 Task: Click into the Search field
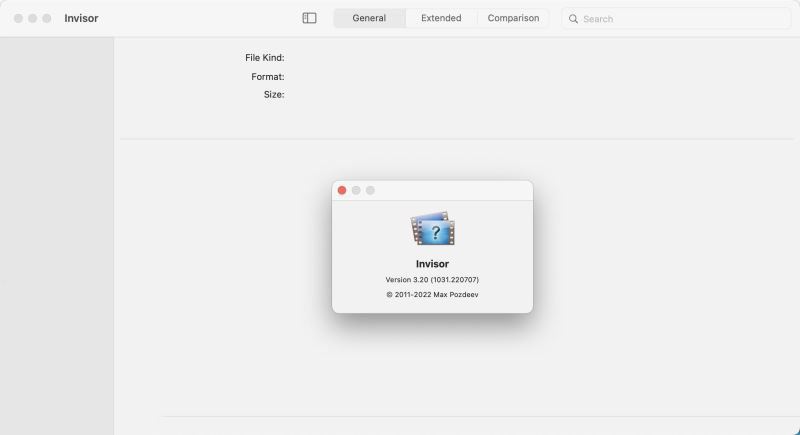pyautogui.click(x=676, y=19)
